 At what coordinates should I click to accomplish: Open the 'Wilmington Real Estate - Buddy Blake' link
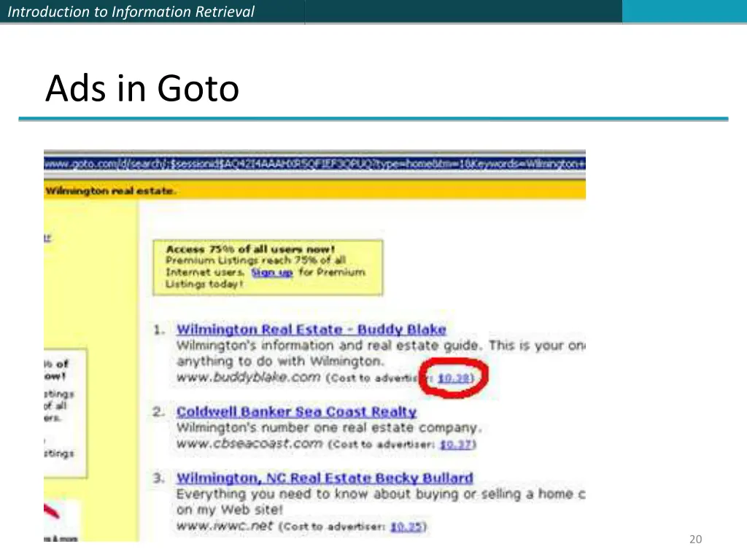[x=311, y=330]
